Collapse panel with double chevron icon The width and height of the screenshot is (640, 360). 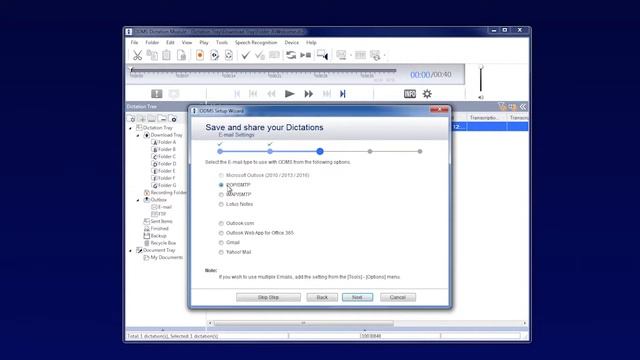click(523, 107)
